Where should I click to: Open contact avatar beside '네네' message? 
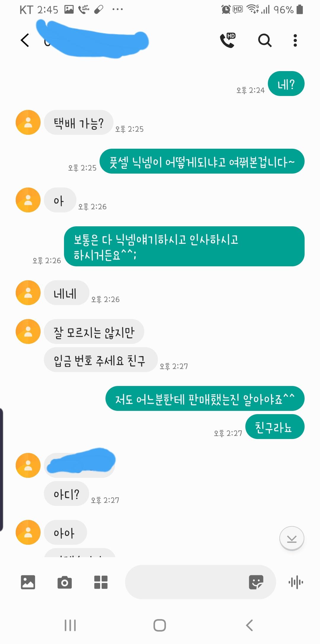28,293
